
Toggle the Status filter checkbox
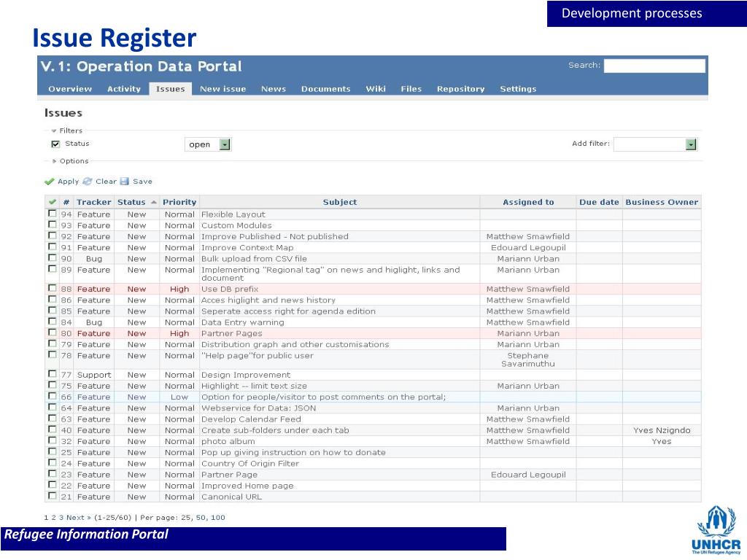pos(55,144)
